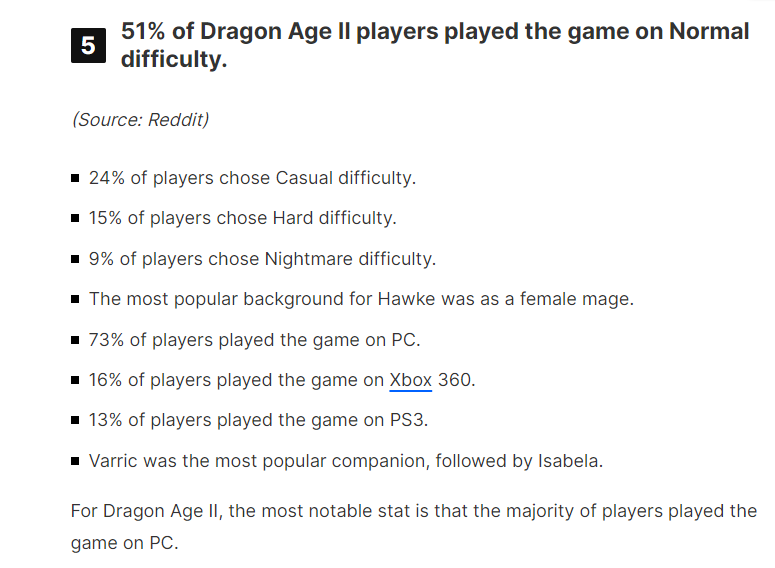
Task: Click the number 5 badge icon
Action: (88, 46)
